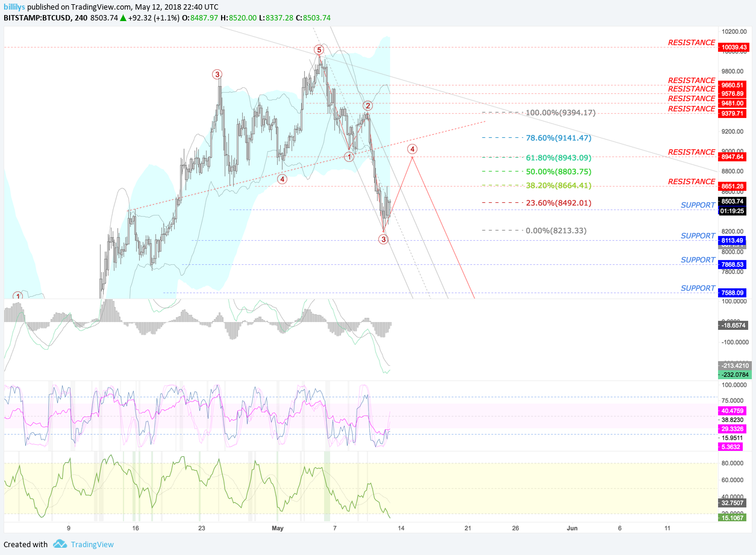756x555 pixels.
Task: Click the projected circled 4 marker on the red path
Action: [412, 149]
